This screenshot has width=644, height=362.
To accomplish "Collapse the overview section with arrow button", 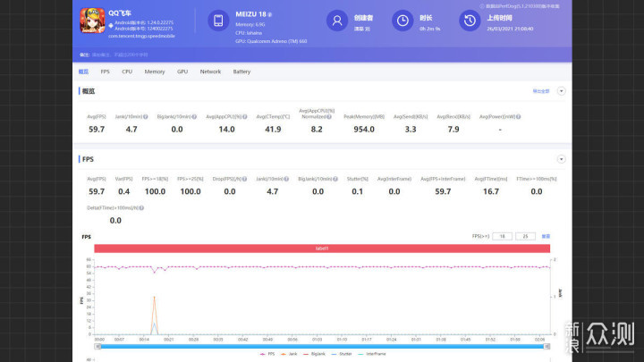I will pyautogui.click(x=561, y=91).
